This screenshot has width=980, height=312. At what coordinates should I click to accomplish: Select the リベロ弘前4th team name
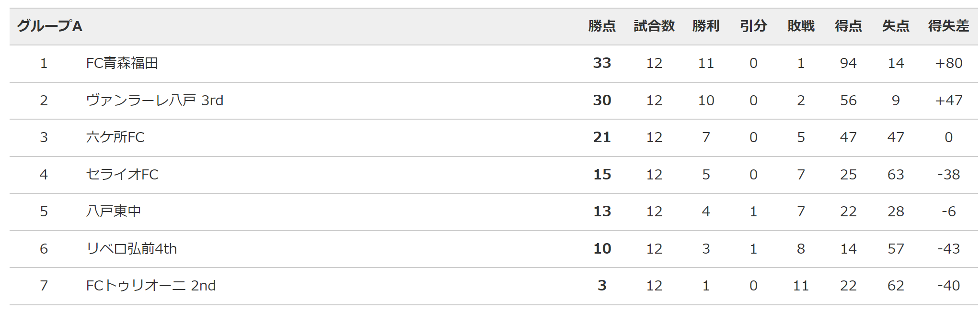click(x=131, y=249)
